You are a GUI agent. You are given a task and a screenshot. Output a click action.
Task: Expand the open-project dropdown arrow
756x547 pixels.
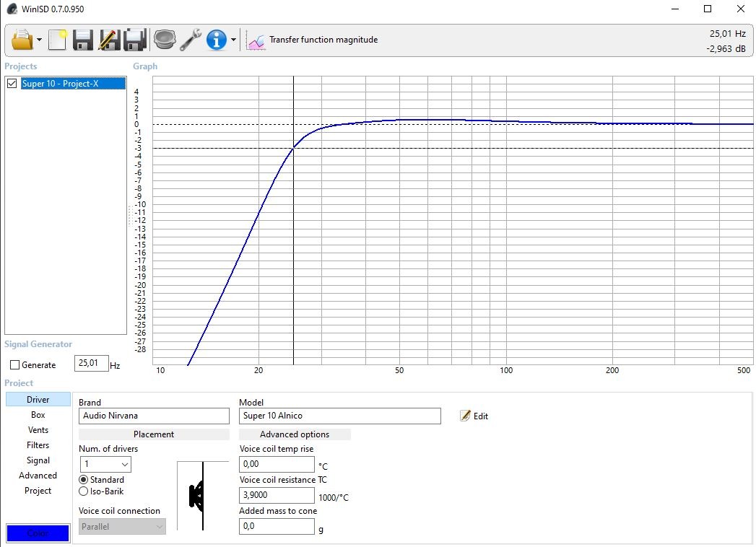click(39, 40)
